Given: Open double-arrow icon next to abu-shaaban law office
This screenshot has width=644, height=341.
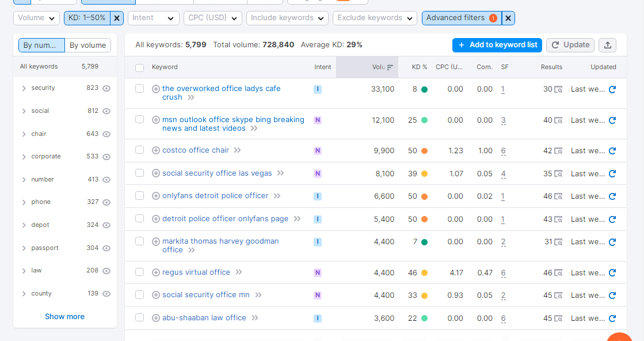Looking at the screenshot, I should point(254,318).
